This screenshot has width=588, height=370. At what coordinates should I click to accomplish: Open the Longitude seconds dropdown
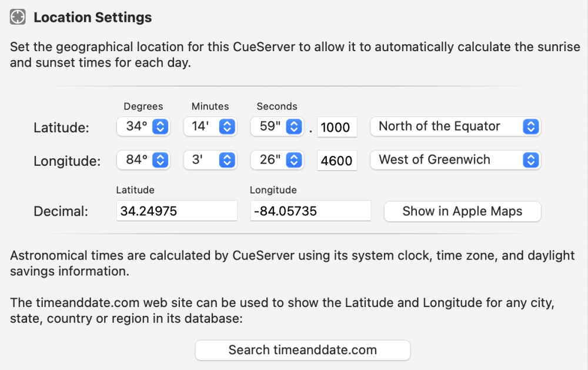coord(277,159)
